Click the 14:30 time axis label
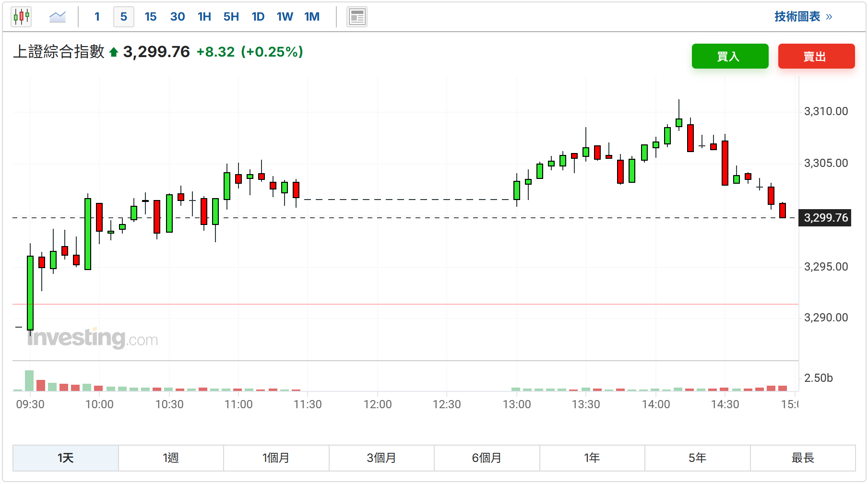This screenshot has height=484, width=868. coord(725,404)
